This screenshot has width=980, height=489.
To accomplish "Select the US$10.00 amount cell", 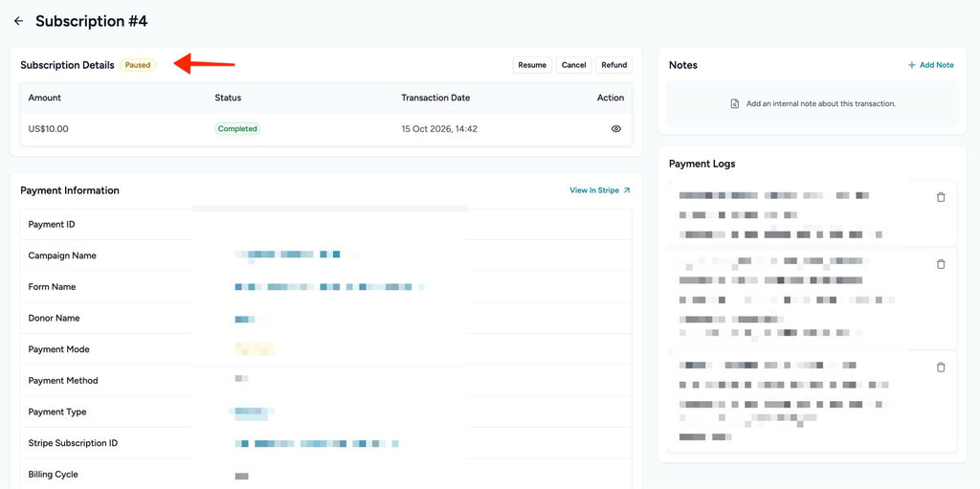I will coord(48,129).
